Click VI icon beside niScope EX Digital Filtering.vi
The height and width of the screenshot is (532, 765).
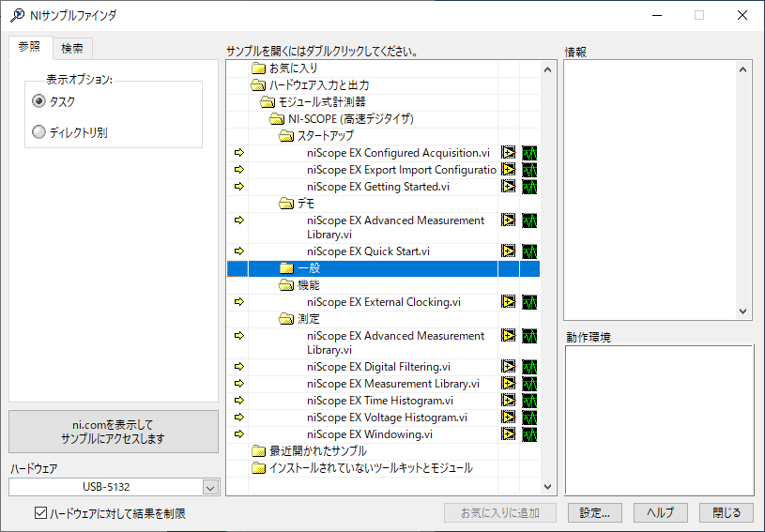[509, 367]
